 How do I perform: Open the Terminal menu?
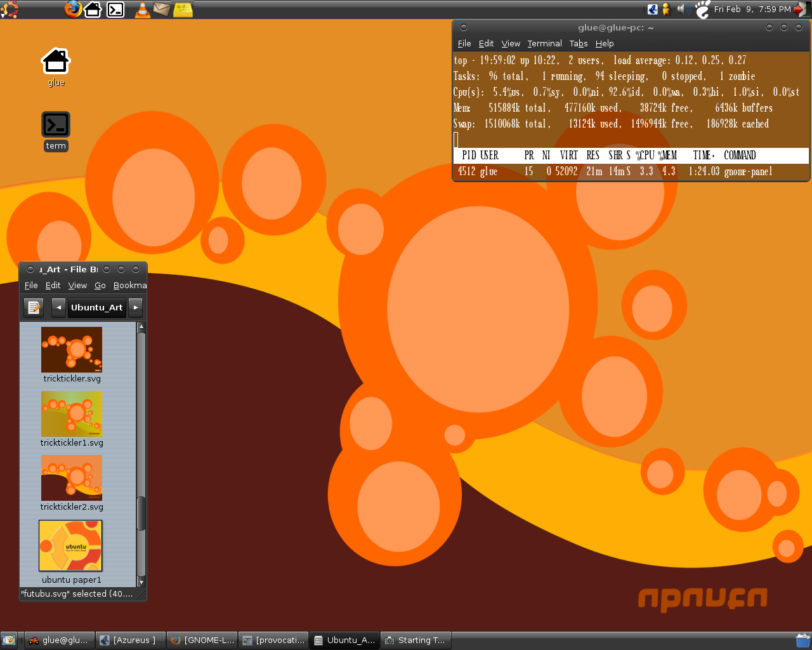tap(544, 43)
